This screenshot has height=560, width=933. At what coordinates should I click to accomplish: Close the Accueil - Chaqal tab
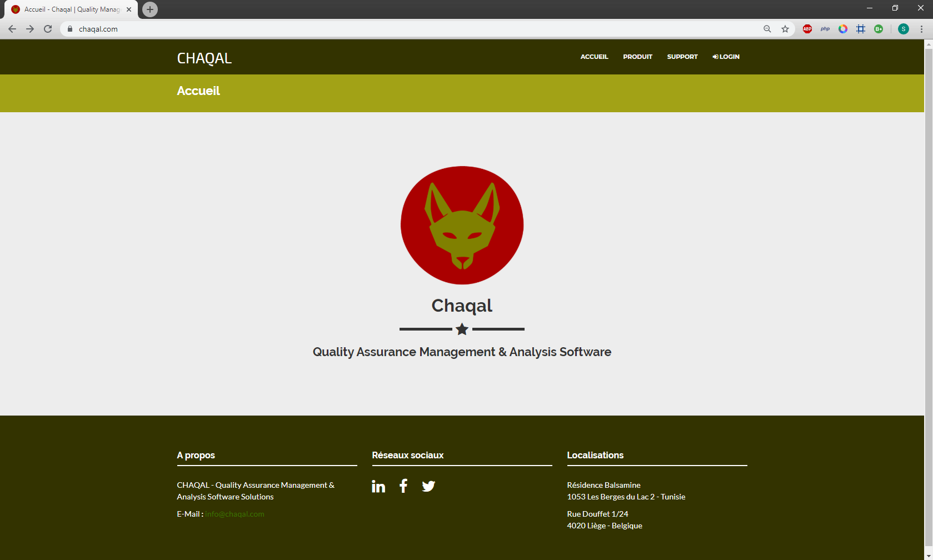[x=129, y=9]
